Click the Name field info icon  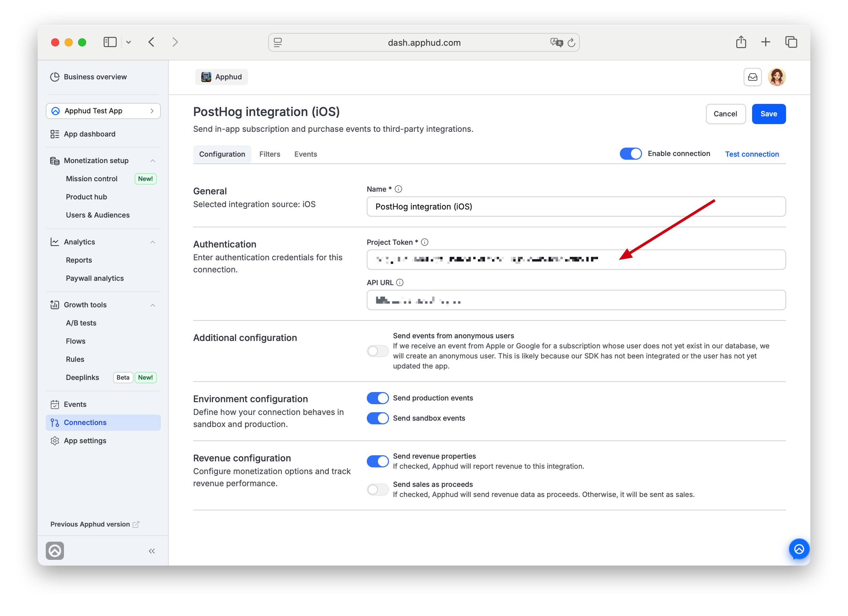(x=398, y=189)
